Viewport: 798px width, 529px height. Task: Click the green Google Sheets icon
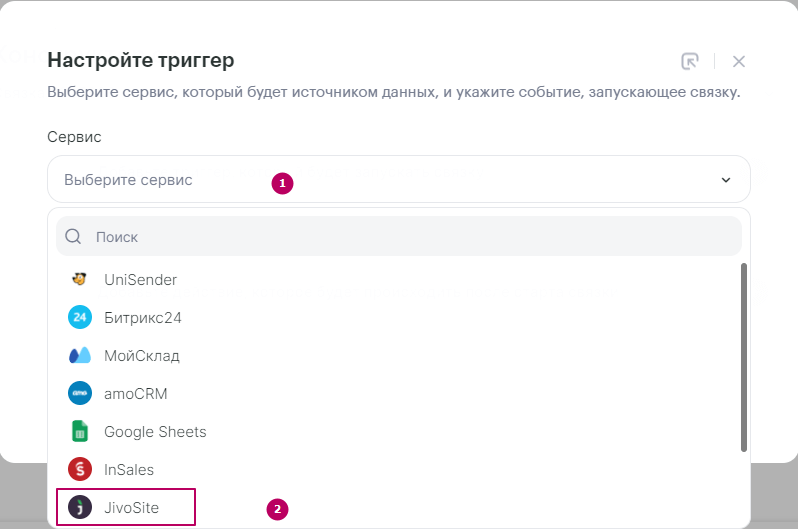coord(80,431)
